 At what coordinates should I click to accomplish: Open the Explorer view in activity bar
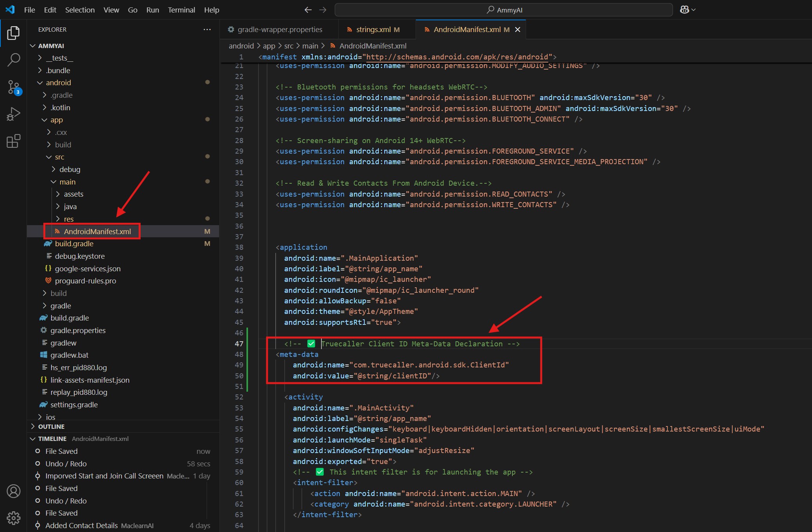[13, 33]
